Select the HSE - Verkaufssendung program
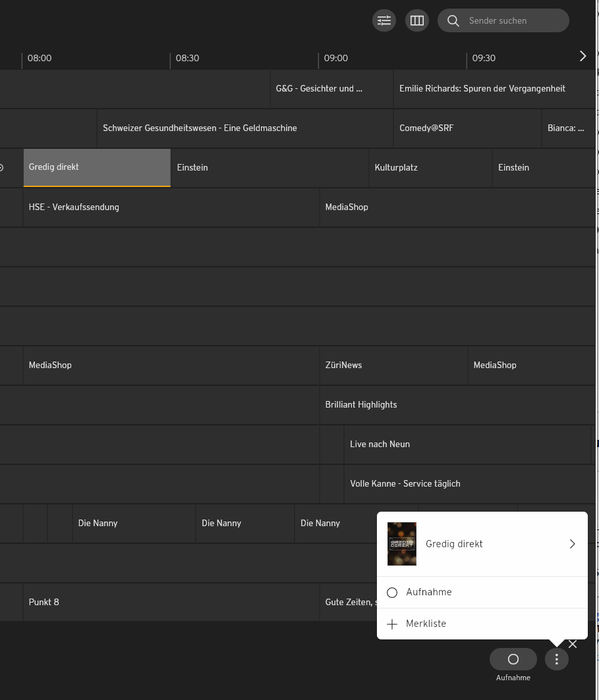The width and height of the screenshot is (599, 700). [x=171, y=207]
